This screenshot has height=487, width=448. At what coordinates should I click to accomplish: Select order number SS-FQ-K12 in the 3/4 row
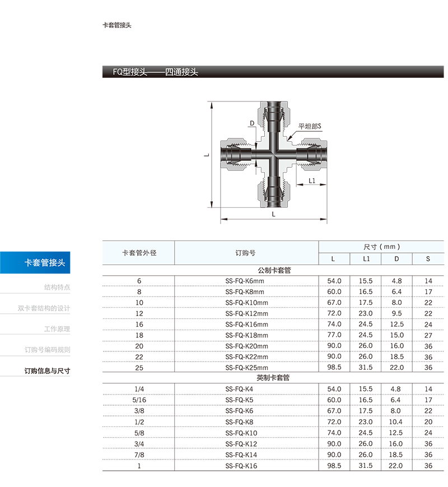tap(241, 444)
